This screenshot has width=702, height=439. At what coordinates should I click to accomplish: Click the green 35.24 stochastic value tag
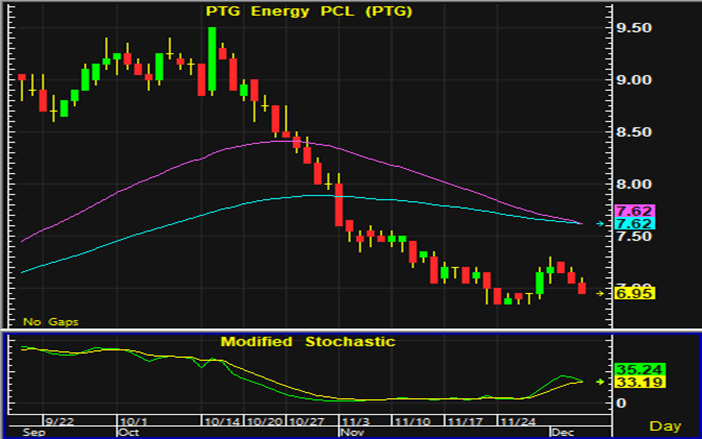(634, 368)
